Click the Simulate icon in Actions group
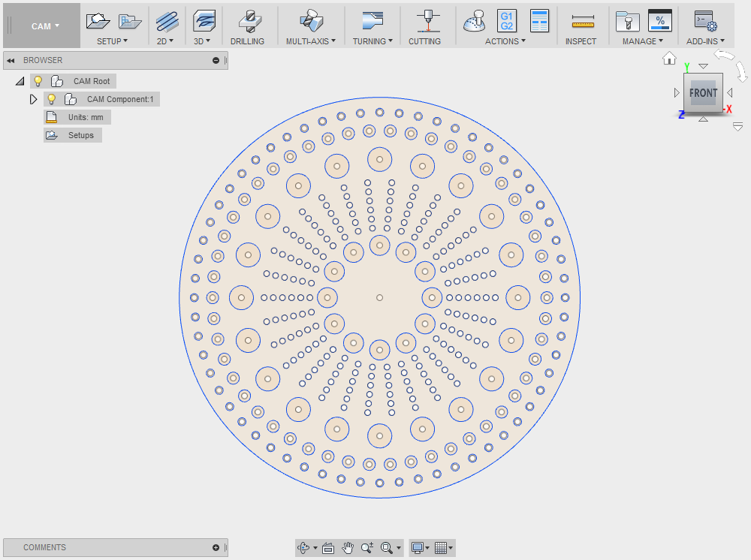 click(474, 20)
